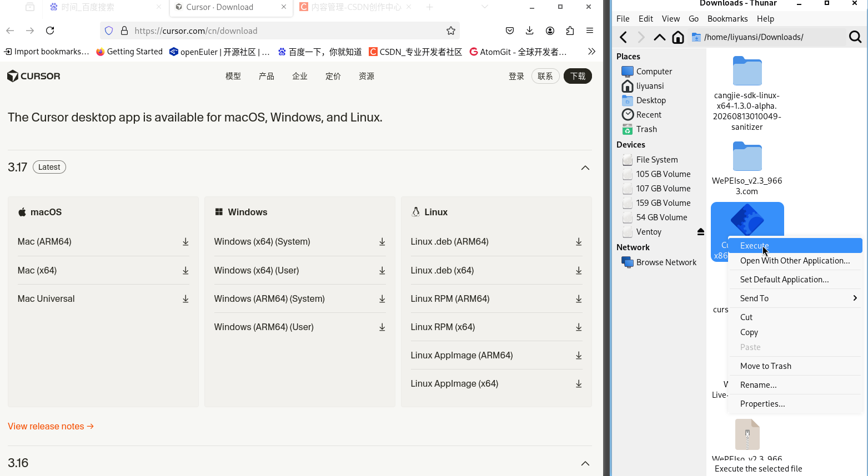
Task: Open the 定价 navigation link
Action: [x=333, y=76]
